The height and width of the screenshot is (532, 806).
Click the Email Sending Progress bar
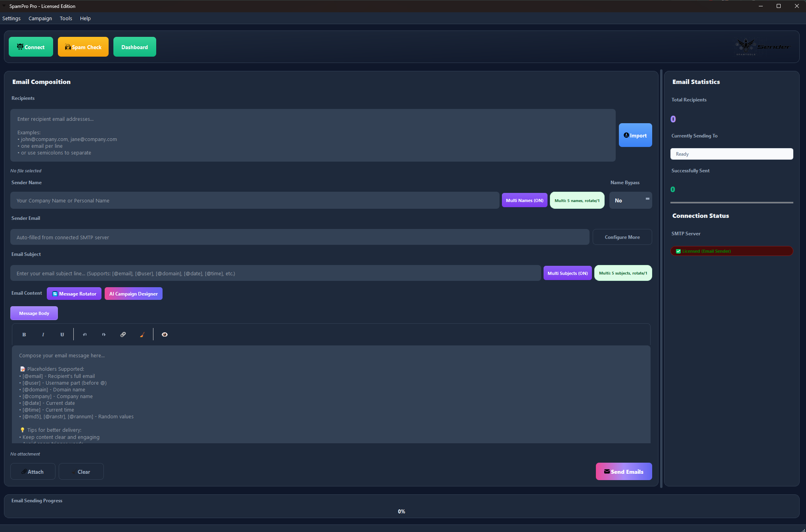(401, 511)
